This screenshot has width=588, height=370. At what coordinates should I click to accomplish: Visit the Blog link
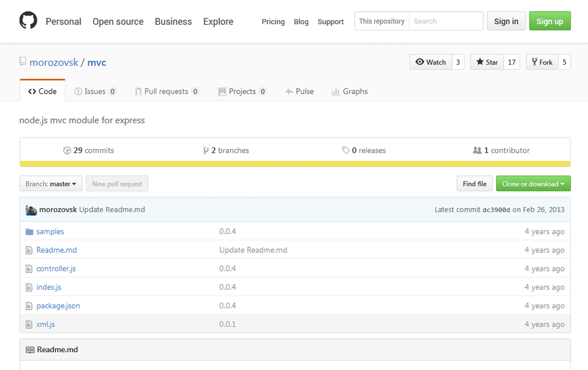[x=301, y=22]
